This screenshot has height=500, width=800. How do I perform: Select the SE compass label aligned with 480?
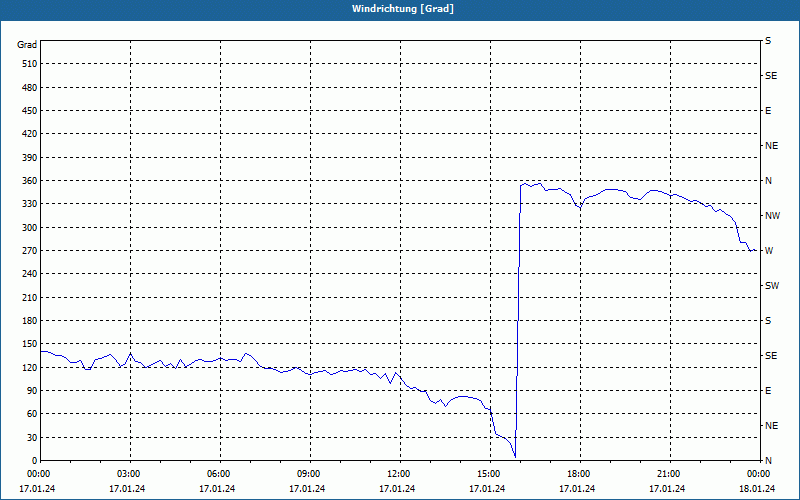point(771,76)
